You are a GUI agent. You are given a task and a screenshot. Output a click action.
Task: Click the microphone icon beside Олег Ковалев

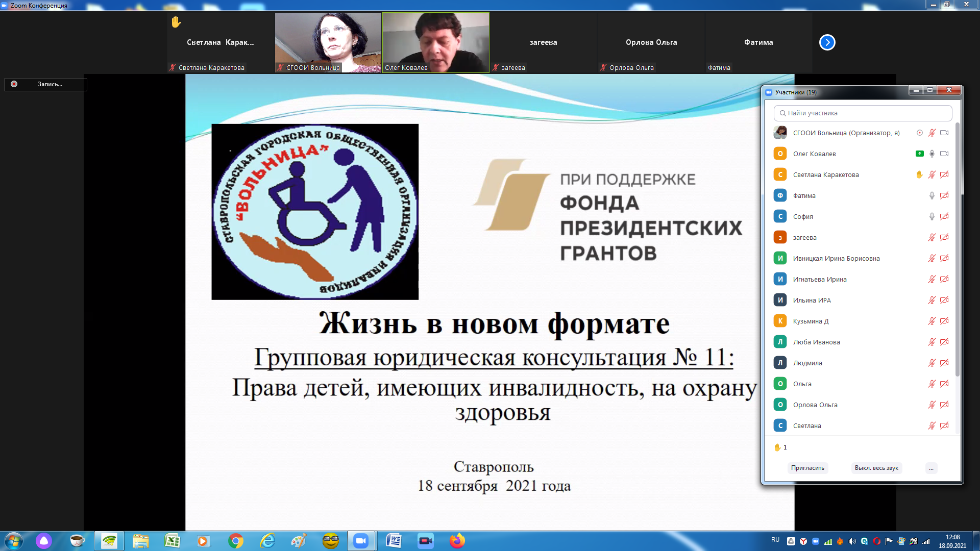(x=932, y=154)
